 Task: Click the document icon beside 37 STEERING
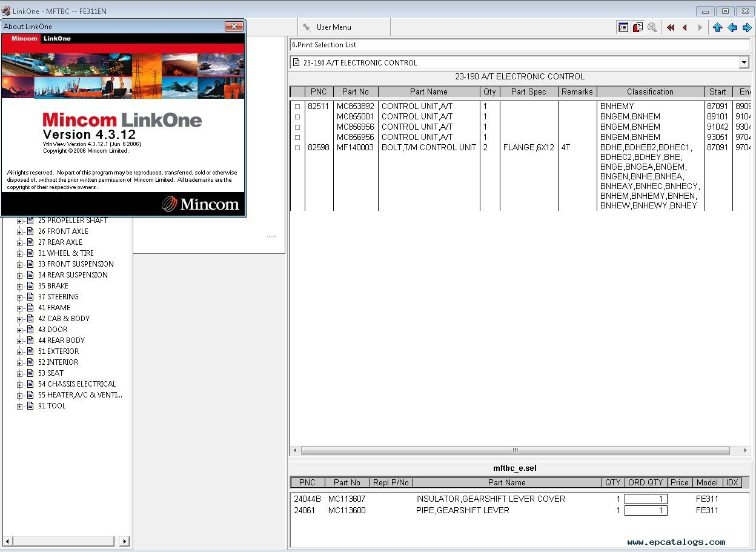pos(30,297)
